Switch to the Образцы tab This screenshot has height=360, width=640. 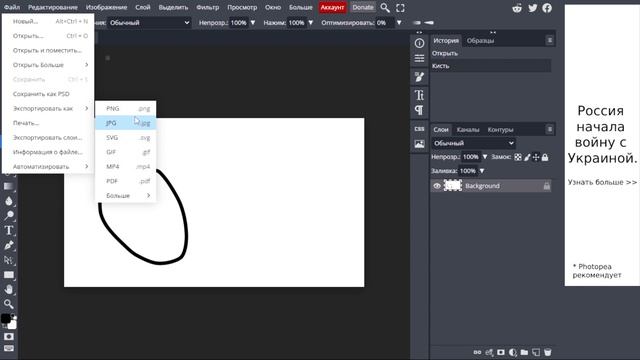[x=480, y=40]
